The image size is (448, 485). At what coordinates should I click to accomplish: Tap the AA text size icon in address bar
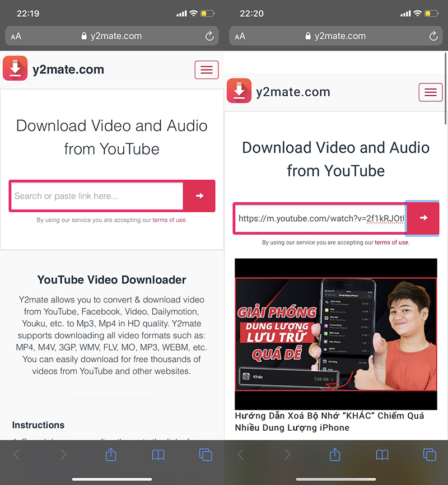pos(16,36)
